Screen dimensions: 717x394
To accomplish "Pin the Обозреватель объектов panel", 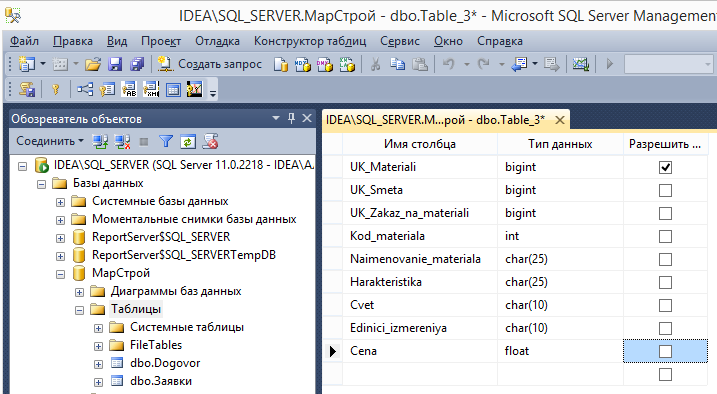I will click(x=291, y=118).
